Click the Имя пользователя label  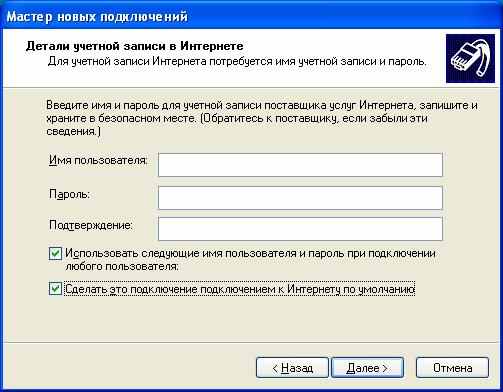[98, 161]
